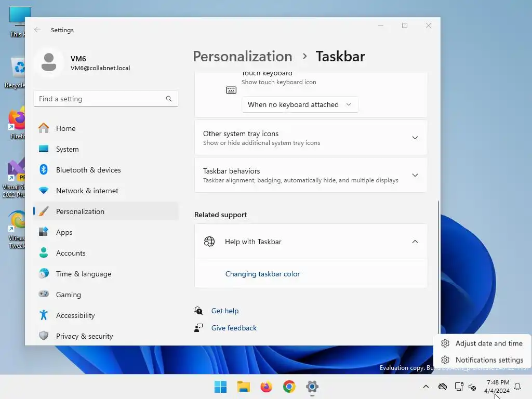Viewport: 532px width, 399px height.
Task: Select the Recycle Bin desktop icon
Action: tap(15, 73)
